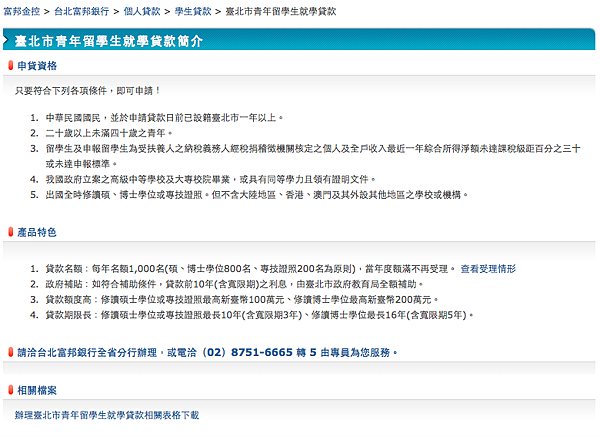
Task: Click eligibility item about 留學生及申報留學生 income
Action: tap(313, 156)
